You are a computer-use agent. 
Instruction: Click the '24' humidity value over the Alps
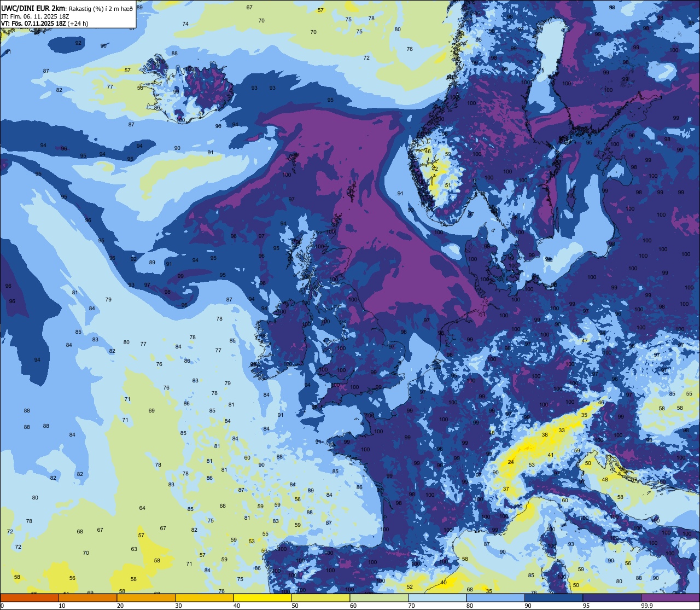pyautogui.click(x=511, y=462)
